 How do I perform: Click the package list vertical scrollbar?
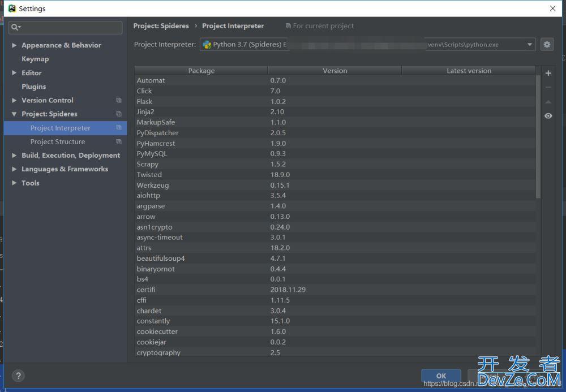click(538, 137)
